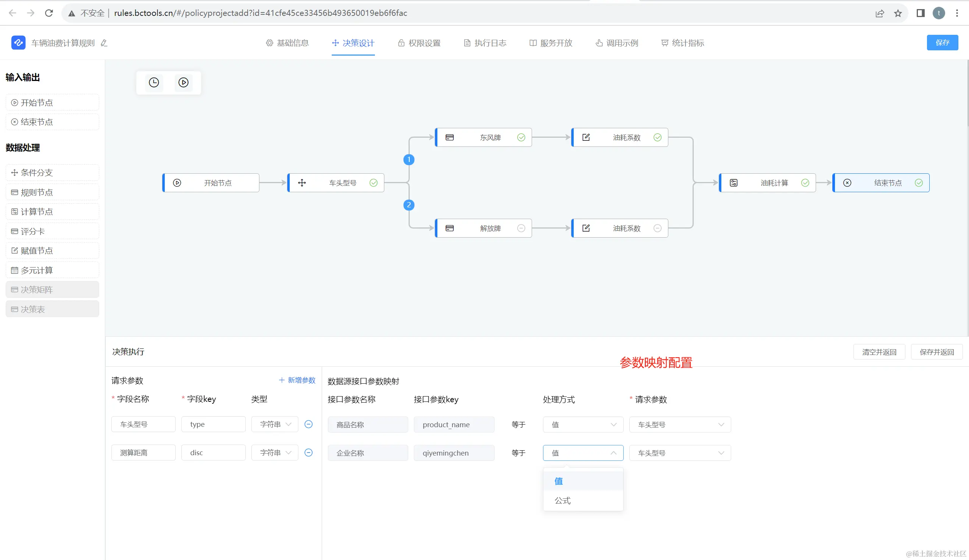Viewport: 969px width, 560px height.
Task: Click branch marker number 1
Action: tap(409, 159)
